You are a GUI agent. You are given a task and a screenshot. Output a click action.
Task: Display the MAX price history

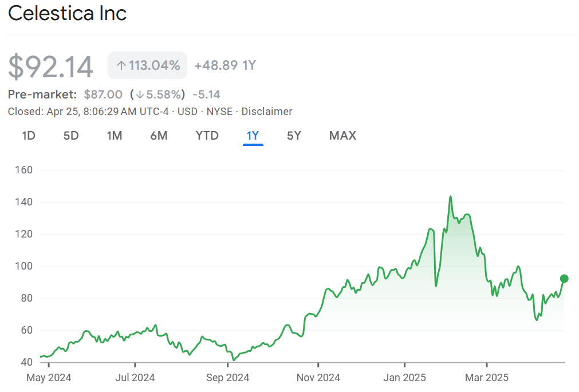[x=342, y=136]
